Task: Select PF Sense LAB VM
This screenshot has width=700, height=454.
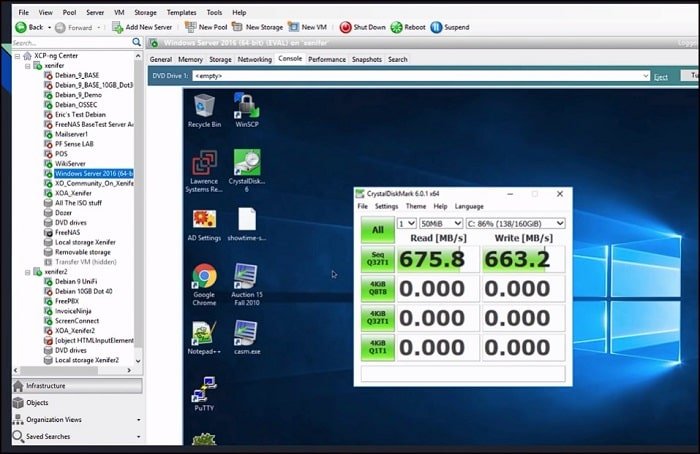Action: tap(74, 144)
